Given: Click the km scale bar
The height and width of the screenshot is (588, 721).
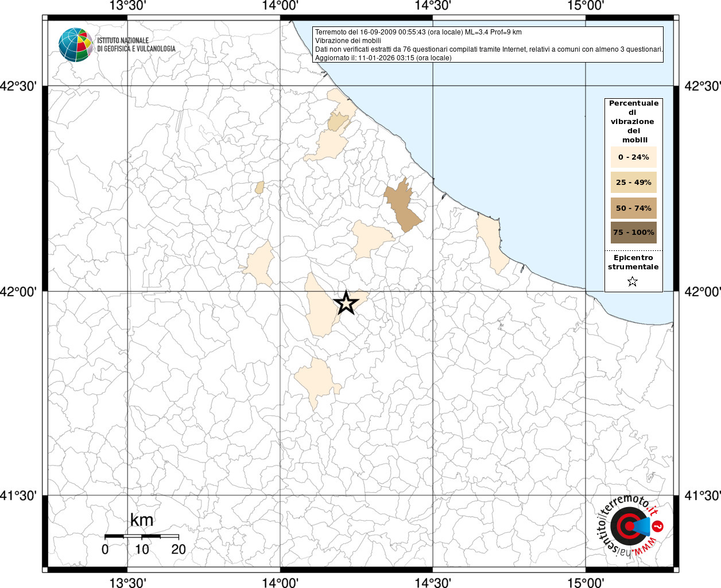Looking at the screenshot, I should (x=142, y=536).
